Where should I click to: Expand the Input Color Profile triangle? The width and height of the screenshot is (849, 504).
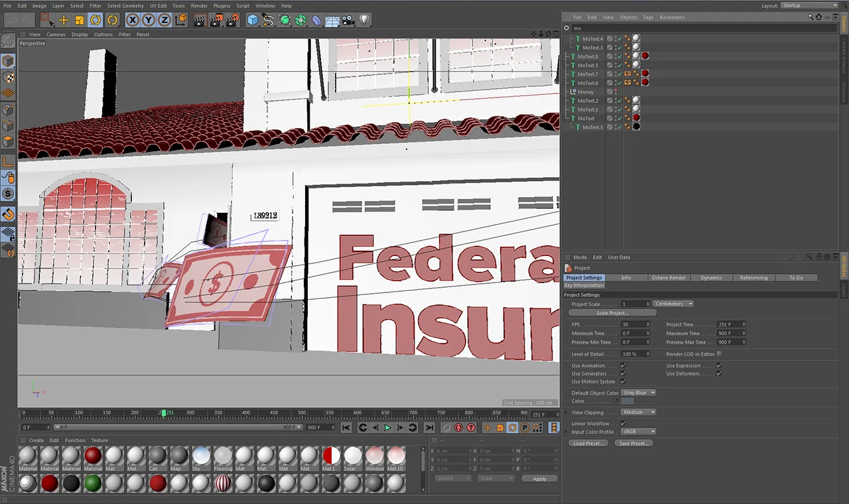(566, 432)
